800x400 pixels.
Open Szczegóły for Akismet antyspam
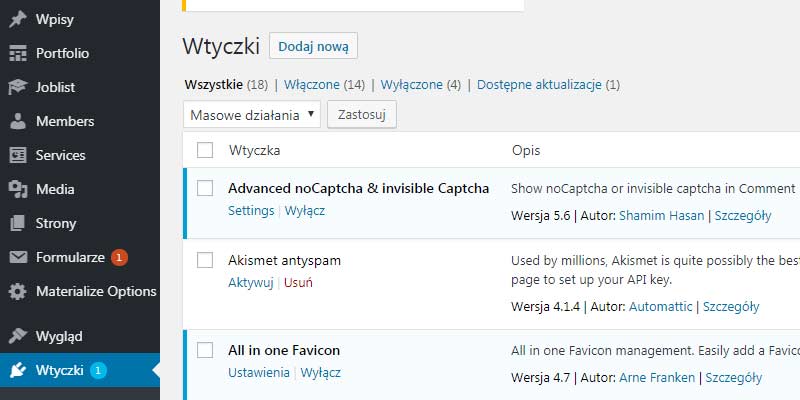[731, 307]
